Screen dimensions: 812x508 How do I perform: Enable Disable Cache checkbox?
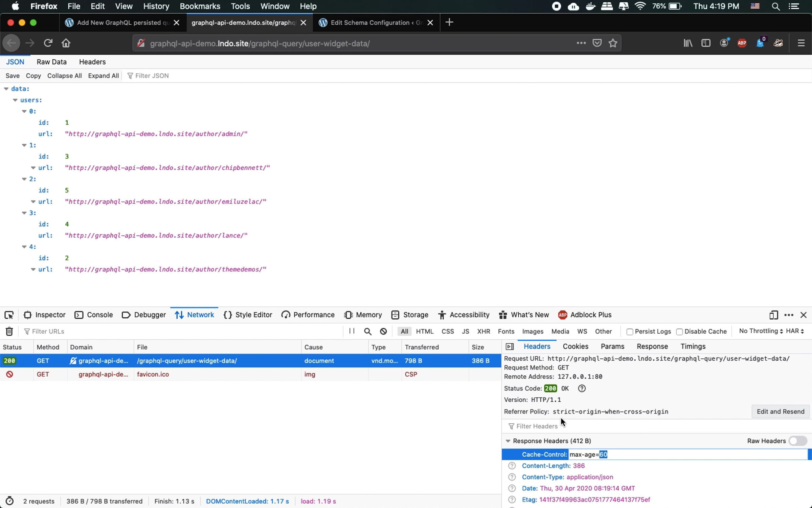[679, 332]
